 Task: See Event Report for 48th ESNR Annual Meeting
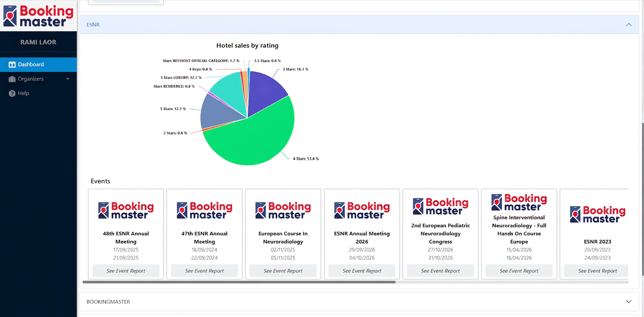pyautogui.click(x=126, y=271)
